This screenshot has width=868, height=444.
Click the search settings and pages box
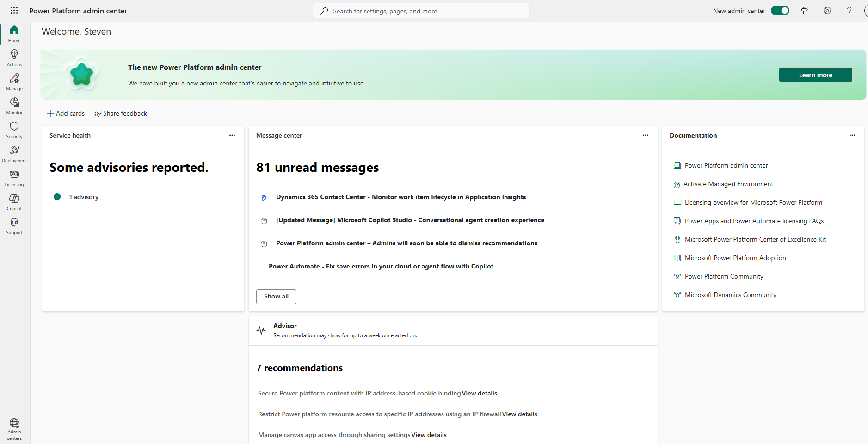point(421,11)
